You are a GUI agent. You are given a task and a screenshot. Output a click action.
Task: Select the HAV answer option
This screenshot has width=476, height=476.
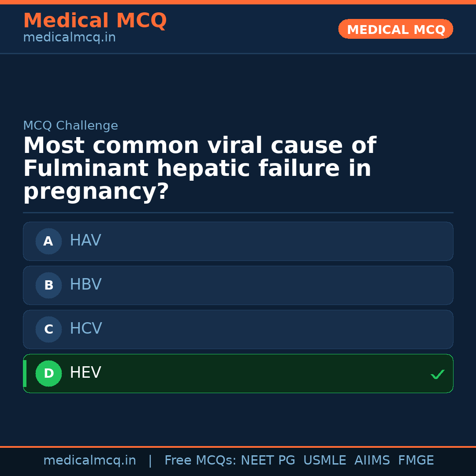[238, 241]
